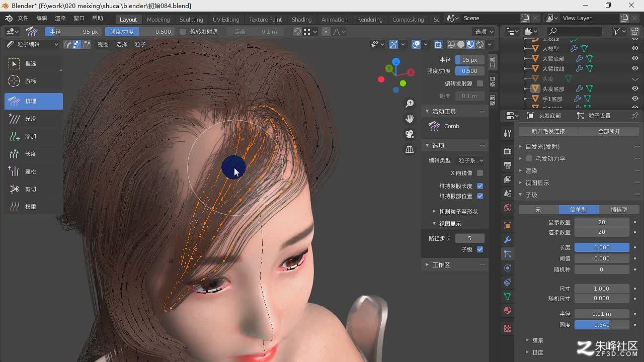Open the Render properties tab icon
The height and width of the screenshot is (362, 644).
(x=508, y=151)
